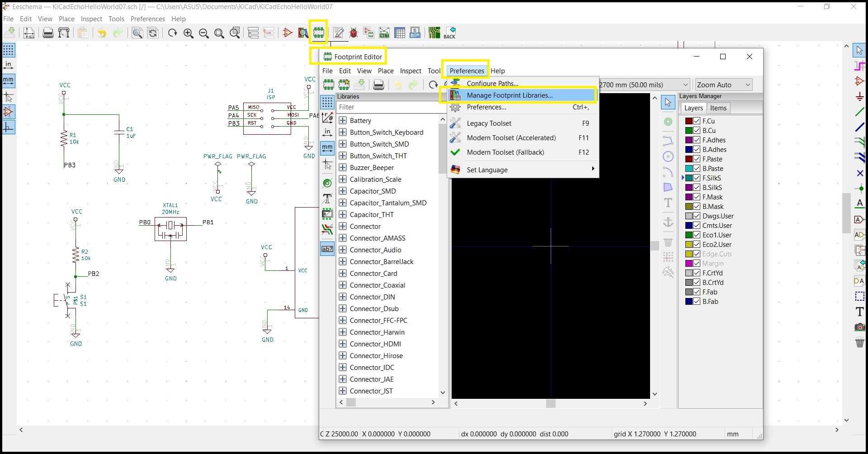The image size is (868, 454).
Task: Expand the Connector_HDMI library node
Action: tap(343, 344)
